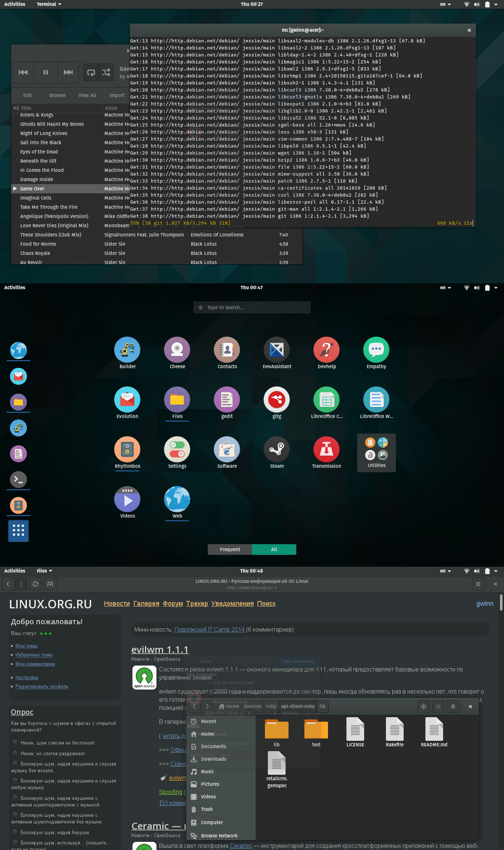Choose the "музыку без вокала" poll option
504x850 pixels.
pyautogui.click(x=15, y=763)
